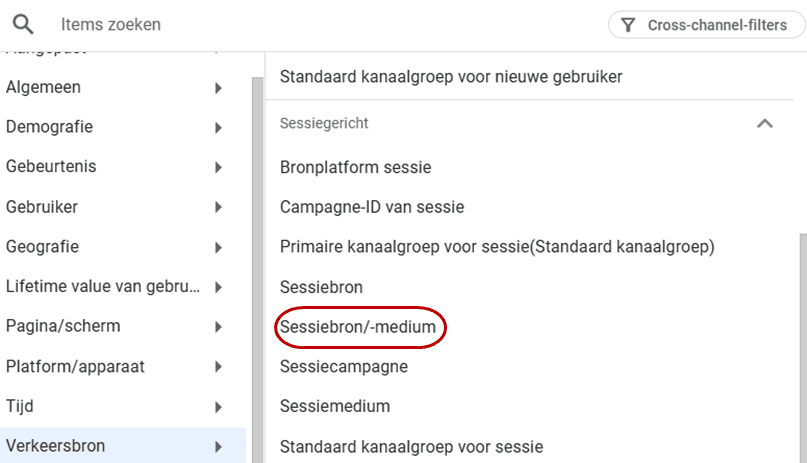Choose the Sessiebron/-medium dimension
This screenshot has height=463, width=807.
358,327
